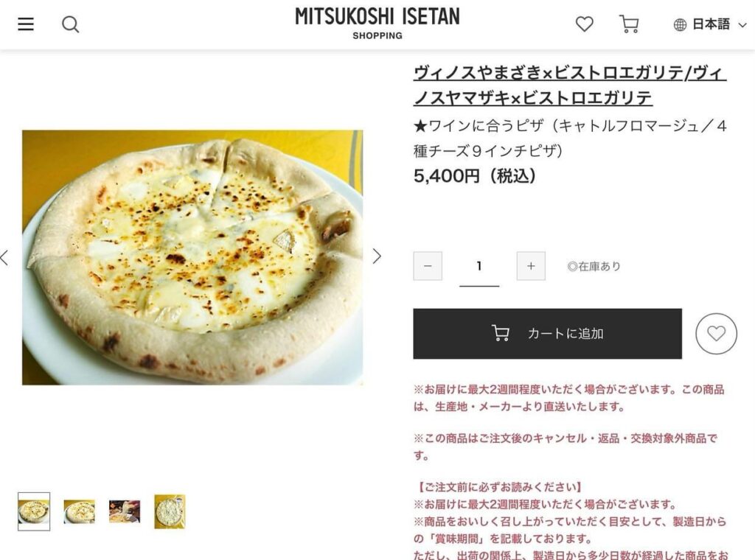Select the fourth thumbnail of packaged pizza
Image resolution: width=755 pixels, height=560 pixels.
pyautogui.click(x=170, y=511)
